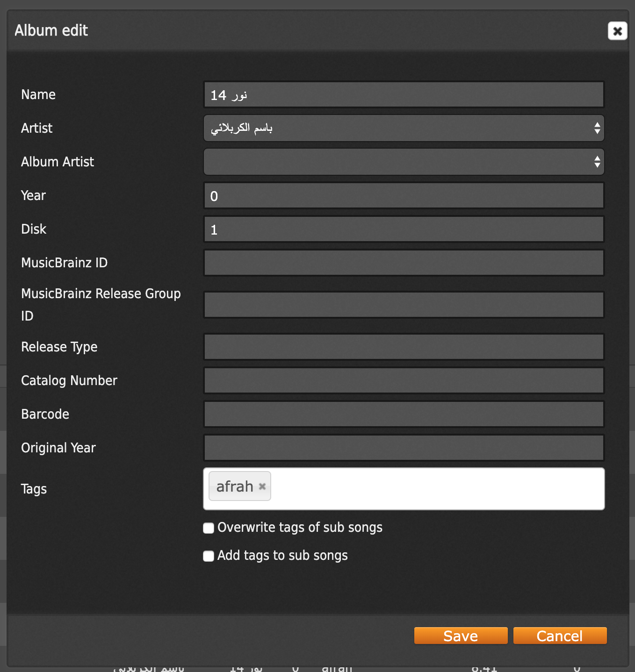Click the Release Type field
Screen dimensions: 635x672
pos(404,346)
